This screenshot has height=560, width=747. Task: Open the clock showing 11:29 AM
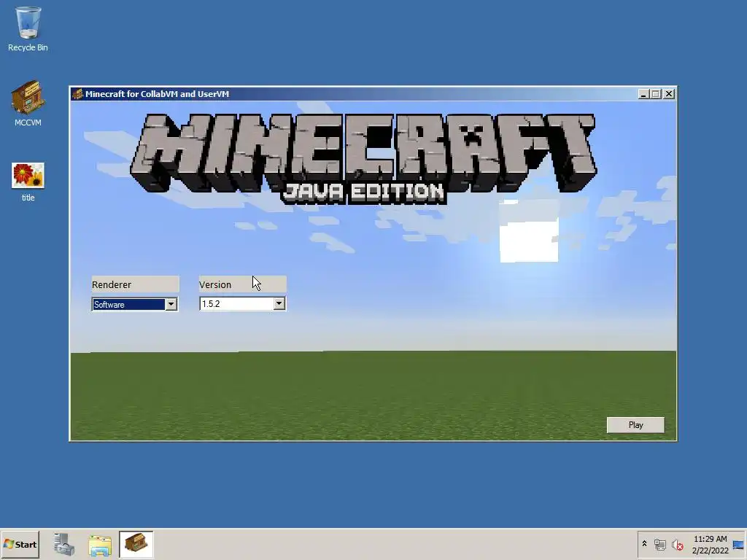(710, 544)
